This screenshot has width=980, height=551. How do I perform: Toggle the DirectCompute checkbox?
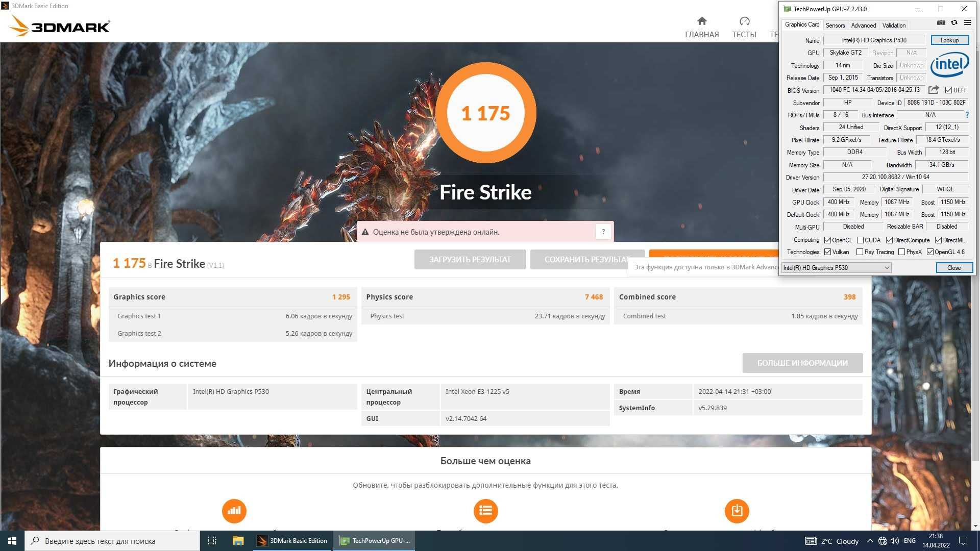(x=889, y=240)
